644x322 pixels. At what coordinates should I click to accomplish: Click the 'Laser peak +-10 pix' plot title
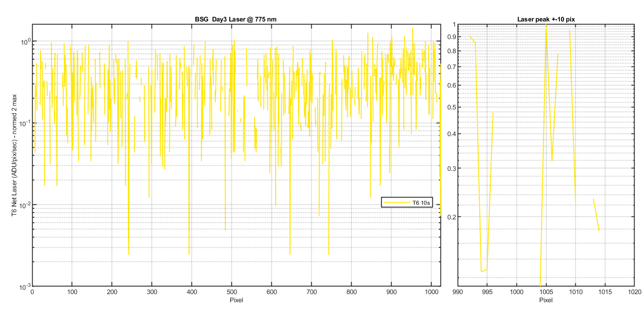[546, 19]
